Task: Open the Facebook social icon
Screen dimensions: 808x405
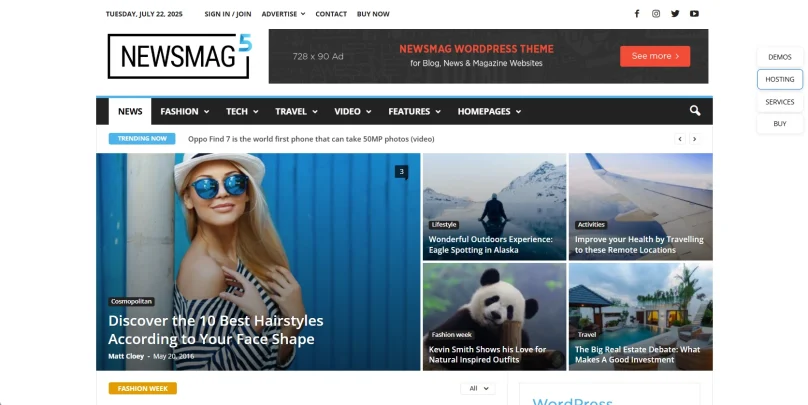Action: (636, 14)
